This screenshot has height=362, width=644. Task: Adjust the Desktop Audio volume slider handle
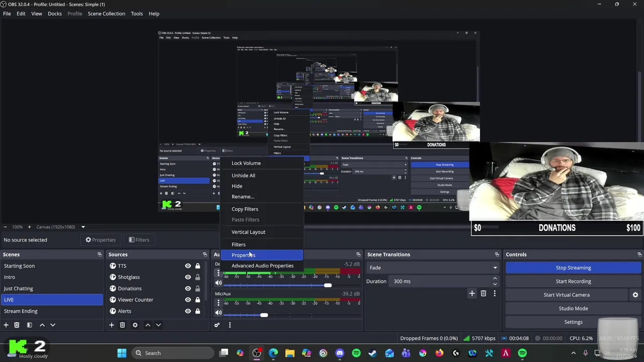pyautogui.click(x=328, y=286)
